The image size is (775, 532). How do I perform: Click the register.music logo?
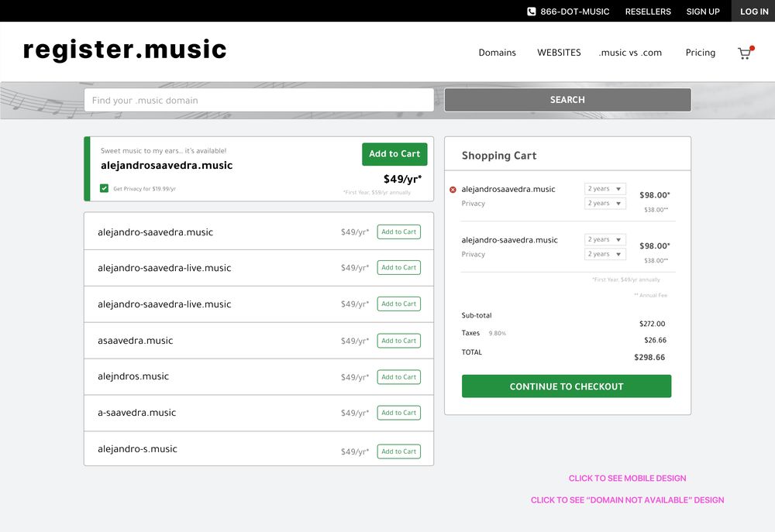coord(125,50)
